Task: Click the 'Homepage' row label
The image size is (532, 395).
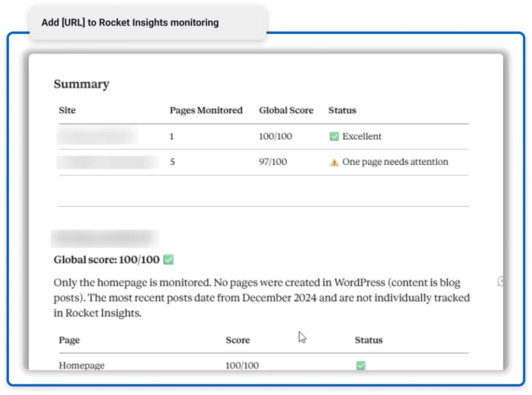Action: [82, 365]
